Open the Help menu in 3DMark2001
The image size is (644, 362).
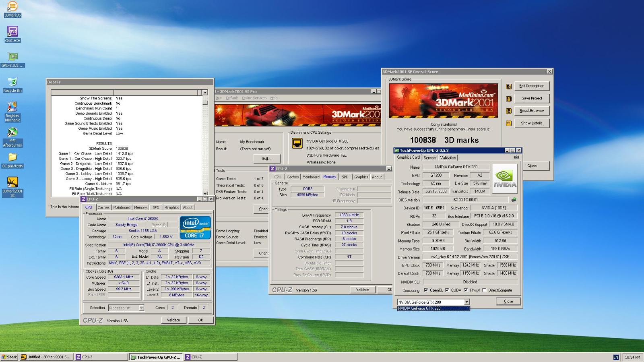[274, 98]
